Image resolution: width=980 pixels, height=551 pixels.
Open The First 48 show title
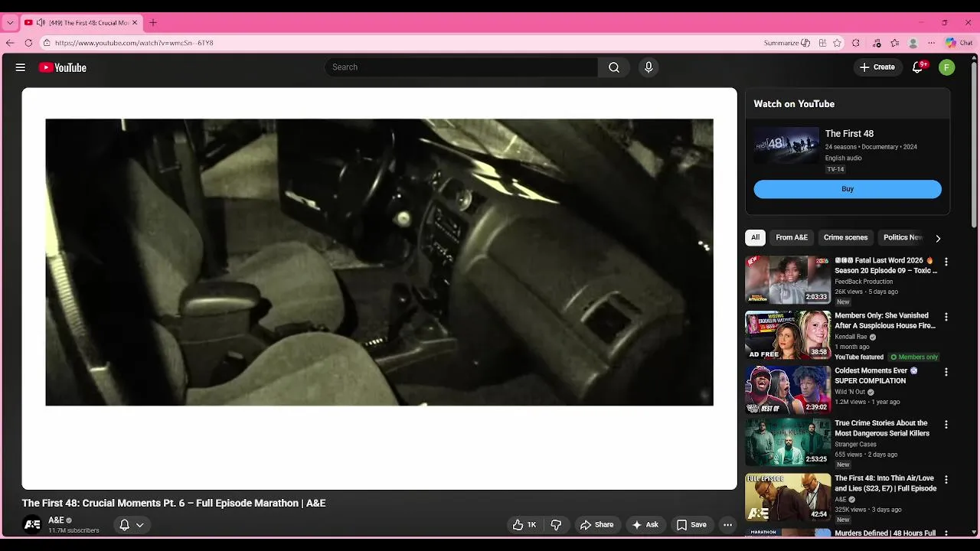tap(849, 134)
